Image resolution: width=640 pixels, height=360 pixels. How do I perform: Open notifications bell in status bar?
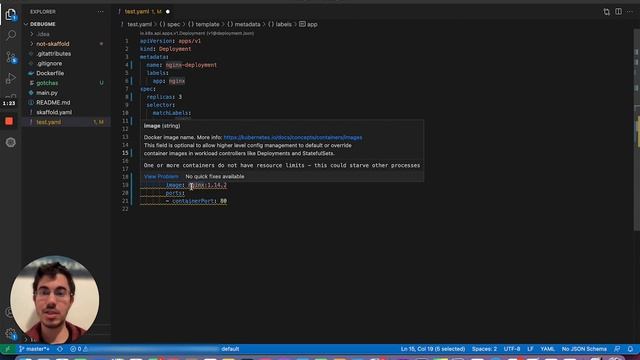pos(630,349)
